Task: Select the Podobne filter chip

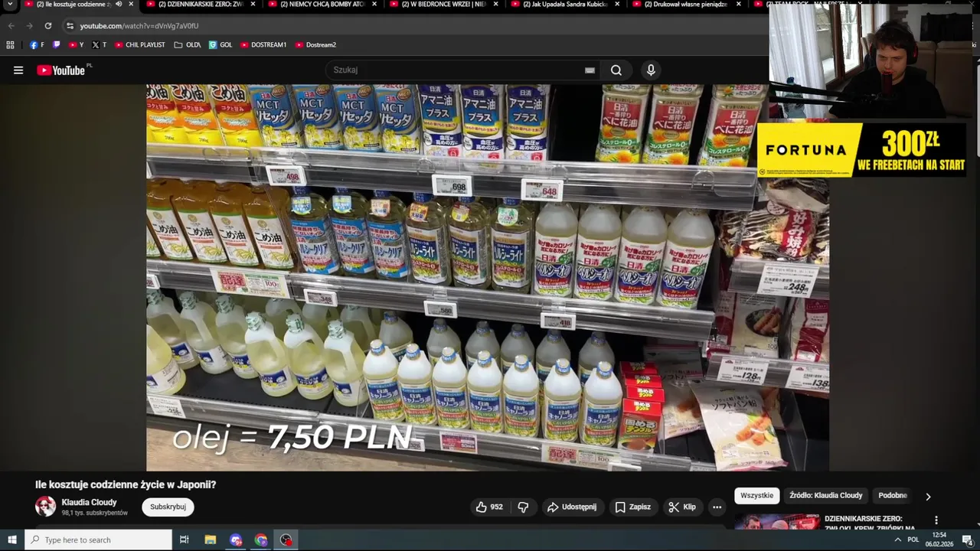Action: click(x=893, y=496)
